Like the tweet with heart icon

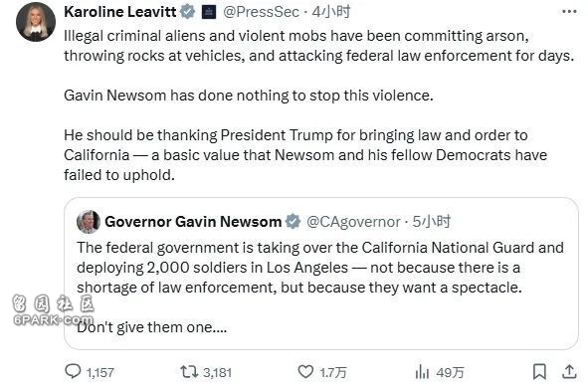(x=305, y=372)
